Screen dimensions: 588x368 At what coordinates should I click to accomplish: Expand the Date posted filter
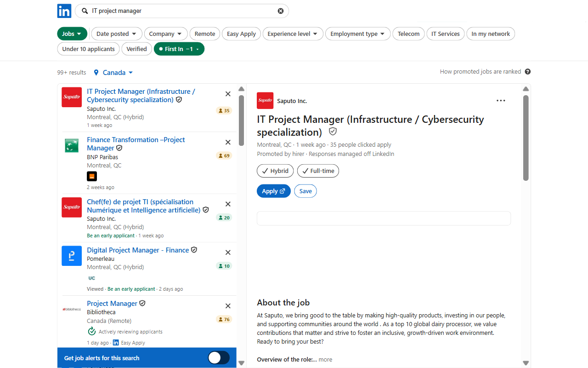[x=117, y=34]
